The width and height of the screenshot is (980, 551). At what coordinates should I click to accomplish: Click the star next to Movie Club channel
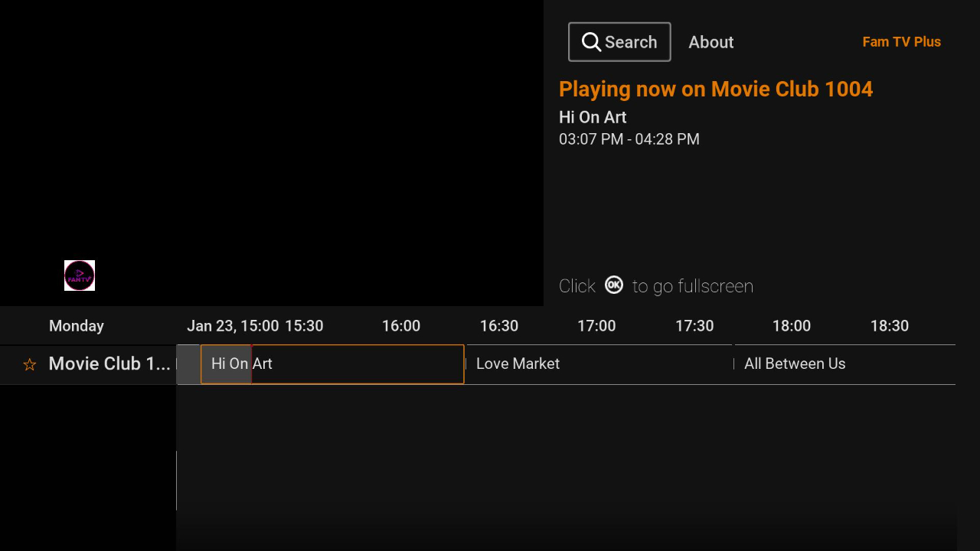click(x=29, y=364)
